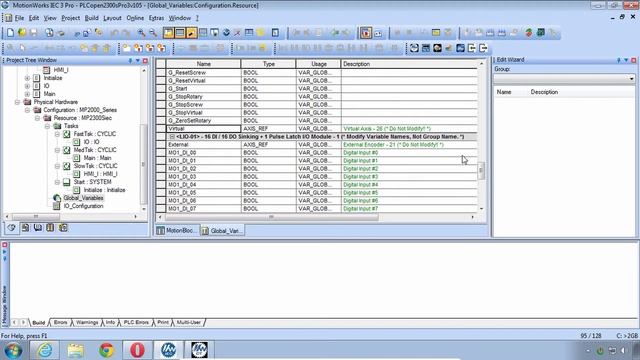Launch Google Chrome from the taskbar

point(106,350)
